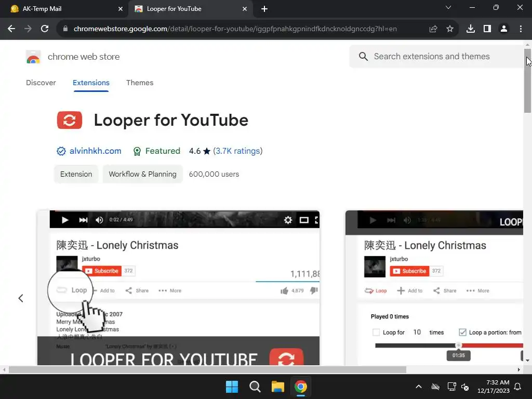The height and width of the screenshot is (399, 532).
Task: Open Chrome's three-dot menu
Action: [521, 29]
